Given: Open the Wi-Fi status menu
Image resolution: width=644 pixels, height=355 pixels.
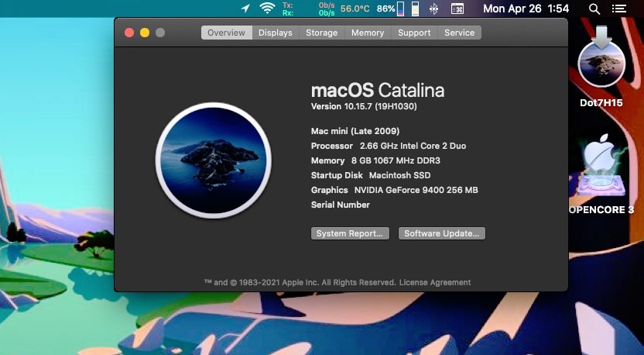Looking at the screenshot, I should click(x=267, y=9).
